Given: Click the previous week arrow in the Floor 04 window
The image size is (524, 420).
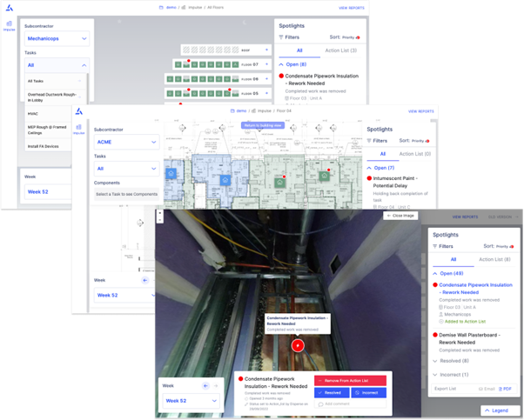Looking at the screenshot, I should (x=144, y=280).
